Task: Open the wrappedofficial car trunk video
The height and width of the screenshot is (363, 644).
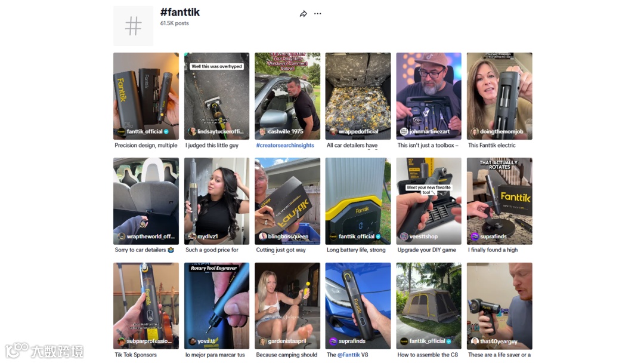Action: (x=358, y=96)
